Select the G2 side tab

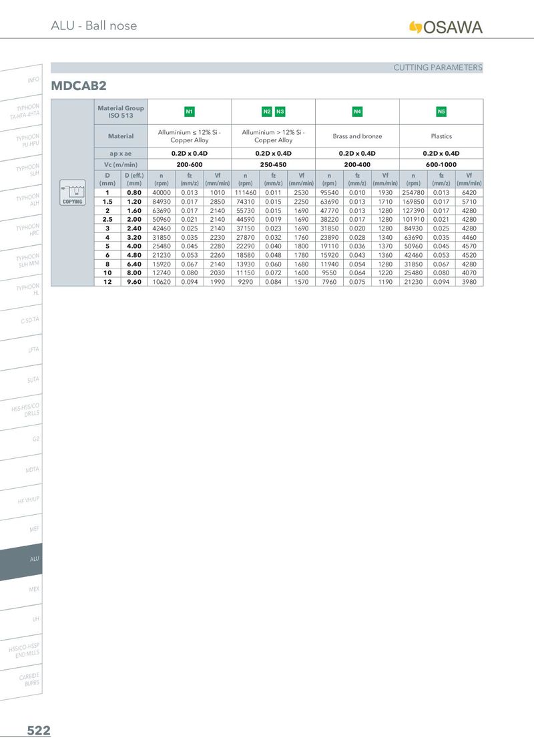pyautogui.click(x=35, y=439)
